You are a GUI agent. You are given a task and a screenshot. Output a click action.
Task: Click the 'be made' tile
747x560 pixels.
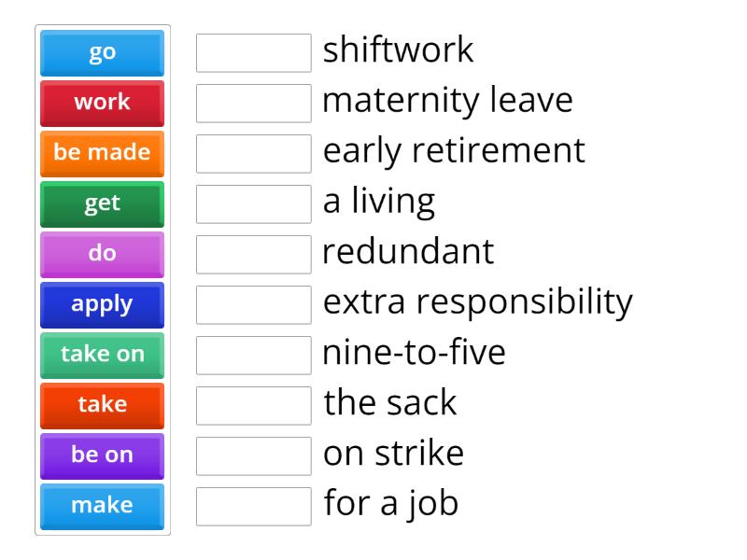point(102,153)
